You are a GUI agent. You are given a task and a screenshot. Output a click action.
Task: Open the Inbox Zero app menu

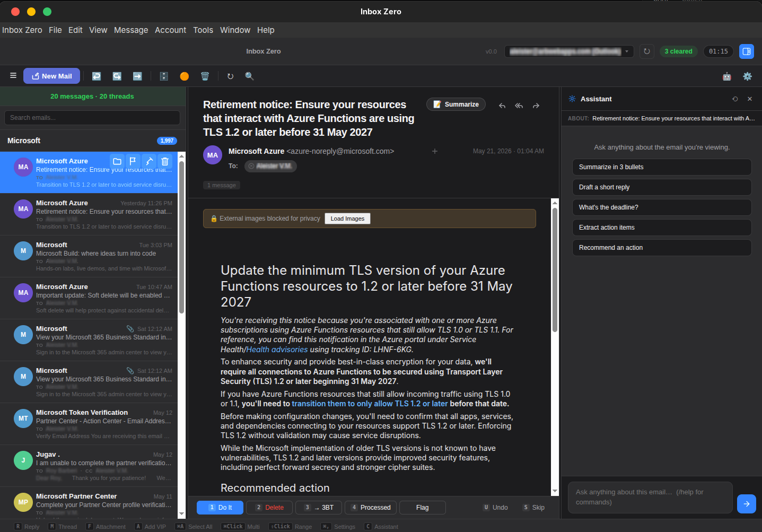pyautogui.click(x=22, y=30)
